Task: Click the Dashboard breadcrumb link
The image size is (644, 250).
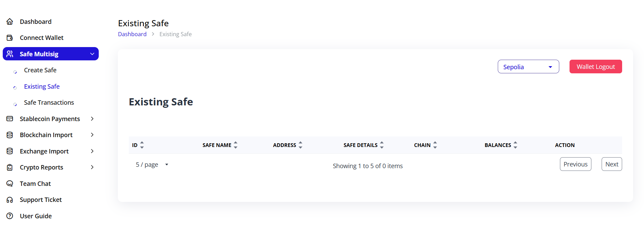Action: (132, 34)
